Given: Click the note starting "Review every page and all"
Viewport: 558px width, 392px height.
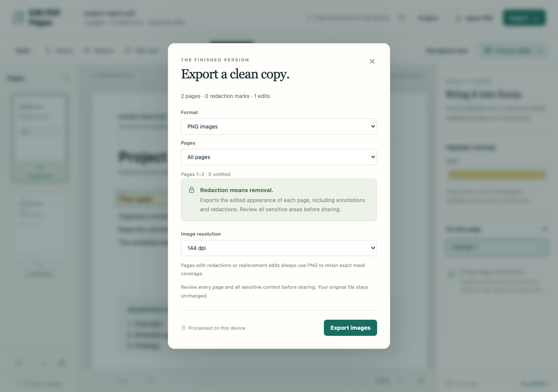Looking at the screenshot, I should click(275, 291).
